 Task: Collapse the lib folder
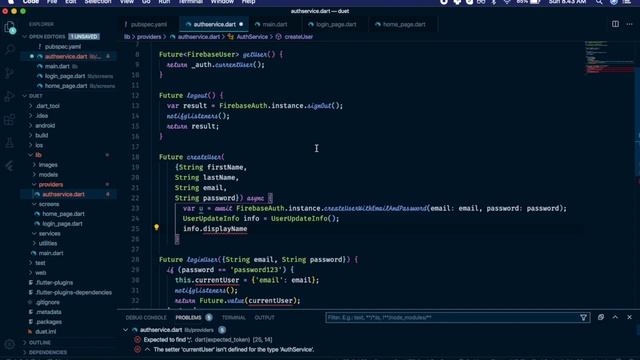click(x=38, y=155)
